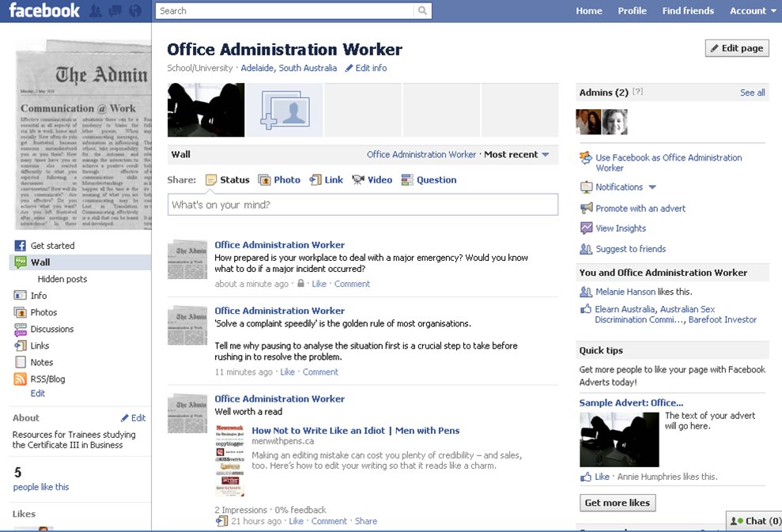Image resolution: width=782 pixels, height=532 pixels.
Task: Expand the Notifications dropdown arrow
Action: click(x=652, y=187)
